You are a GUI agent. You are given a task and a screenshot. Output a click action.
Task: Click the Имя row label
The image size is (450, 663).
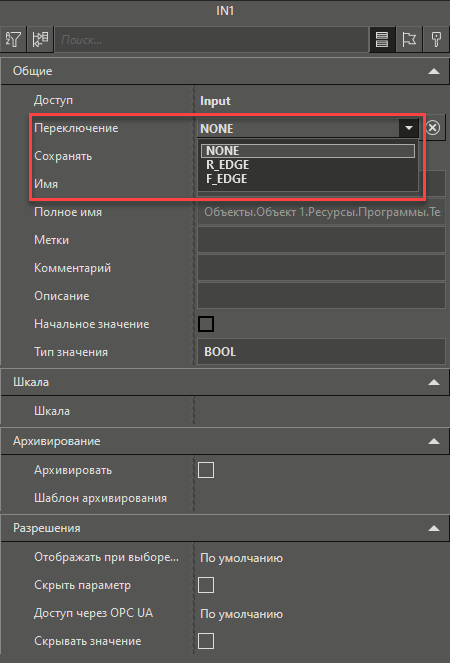point(46,184)
